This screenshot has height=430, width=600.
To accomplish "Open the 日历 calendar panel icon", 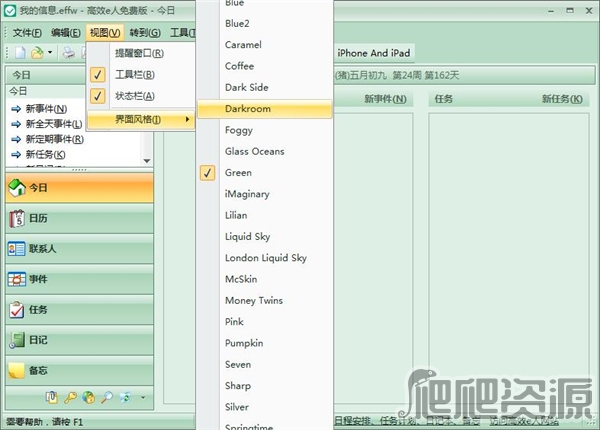I will pos(16,218).
